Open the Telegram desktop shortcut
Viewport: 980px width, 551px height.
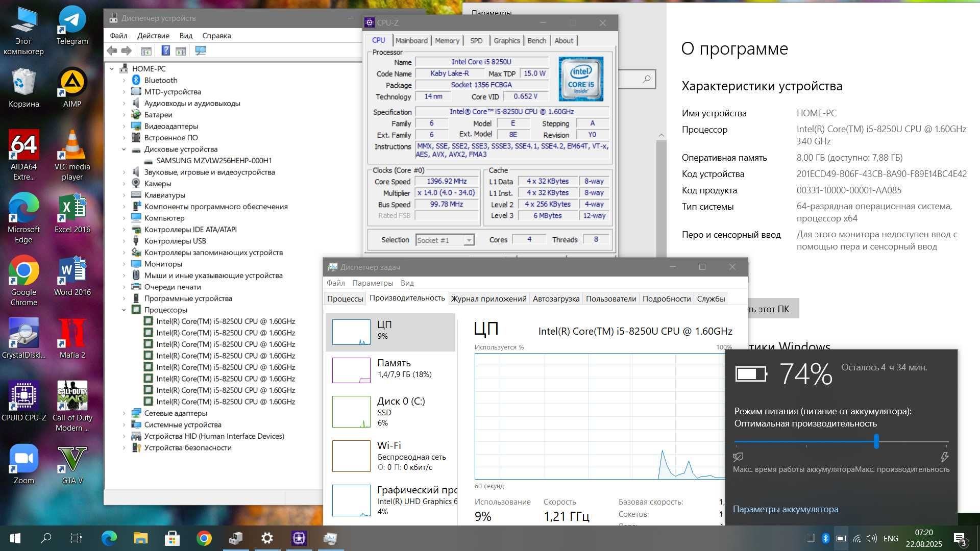point(72,26)
